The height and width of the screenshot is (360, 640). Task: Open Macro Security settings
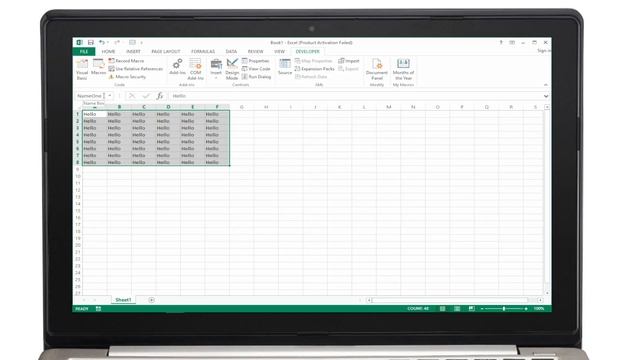tap(127, 77)
